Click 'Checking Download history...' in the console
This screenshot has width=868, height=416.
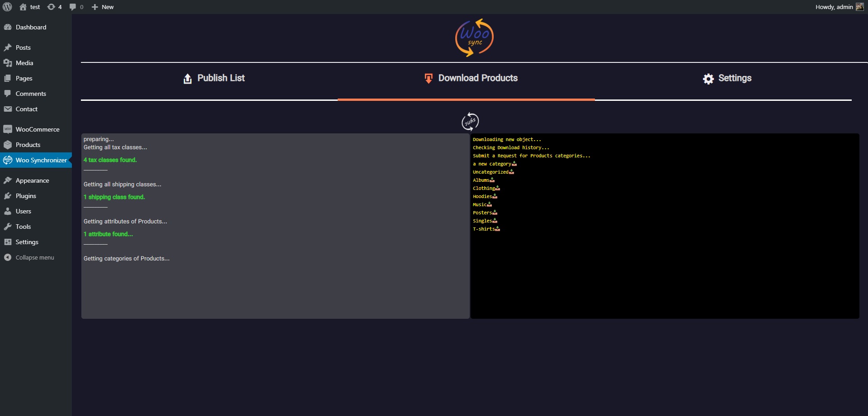coord(511,147)
